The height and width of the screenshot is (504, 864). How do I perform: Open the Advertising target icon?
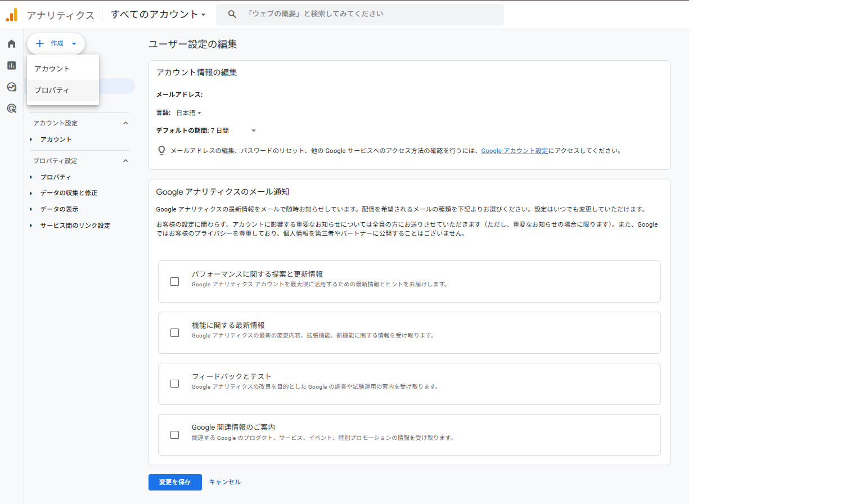click(x=12, y=109)
